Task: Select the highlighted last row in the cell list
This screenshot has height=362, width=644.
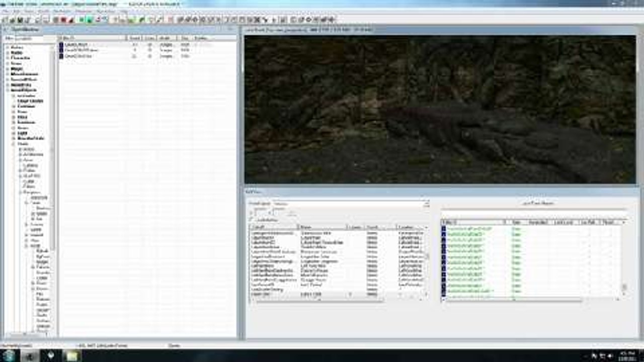Action: [x=337, y=294]
